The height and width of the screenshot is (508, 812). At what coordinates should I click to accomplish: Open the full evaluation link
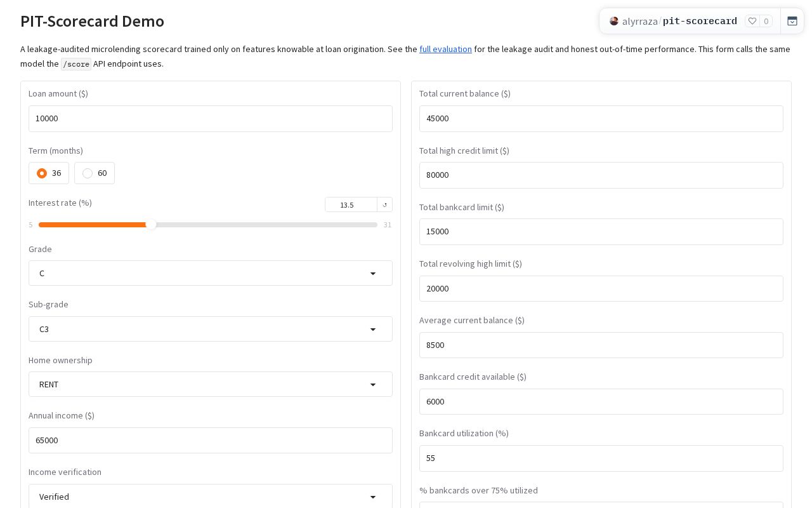[x=445, y=49]
